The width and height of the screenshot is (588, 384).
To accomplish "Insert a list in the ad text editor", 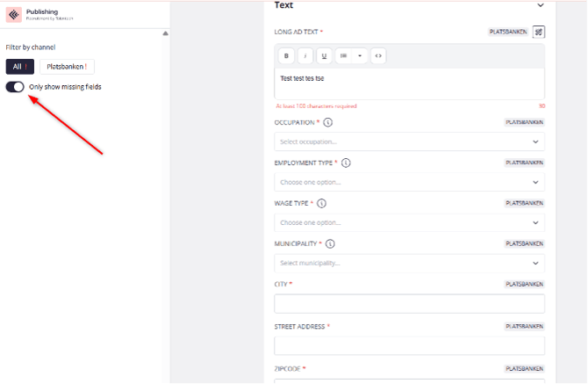I will pyautogui.click(x=344, y=55).
